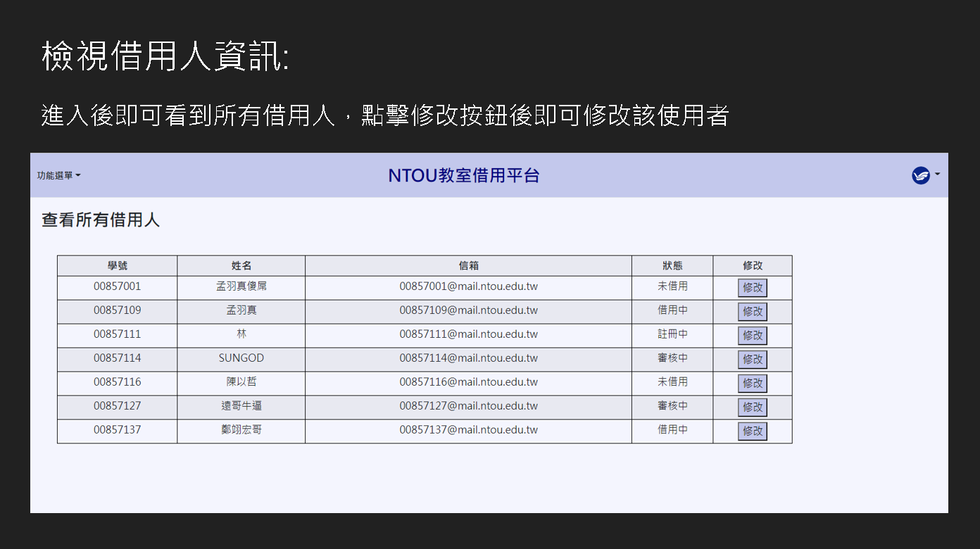Select student ID 00857127 cell
The height and width of the screenshot is (549, 980).
pos(118,406)
